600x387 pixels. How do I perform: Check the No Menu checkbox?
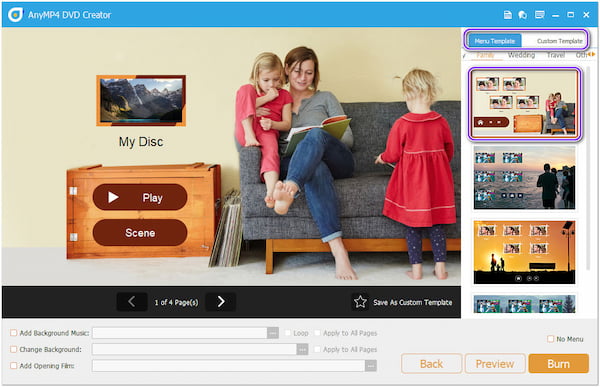[x=550, y=339]
